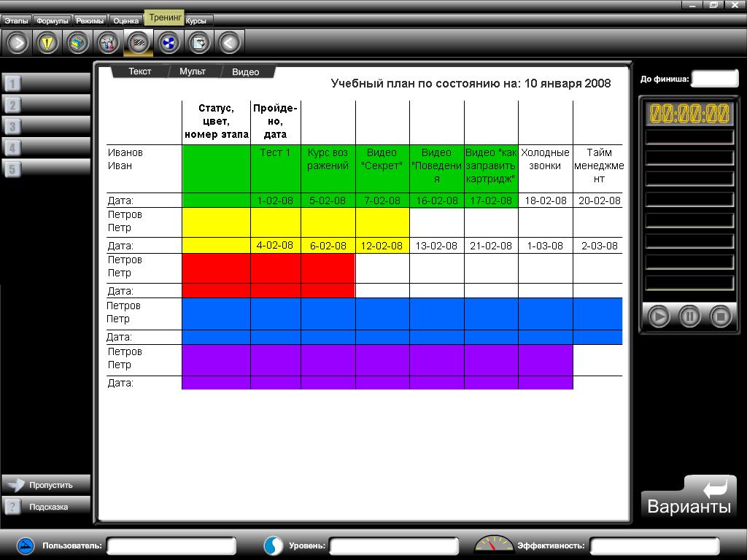The height and width of the screenshot is (560, 747).
Task: Stop the timer
Action: click(721, 316)
